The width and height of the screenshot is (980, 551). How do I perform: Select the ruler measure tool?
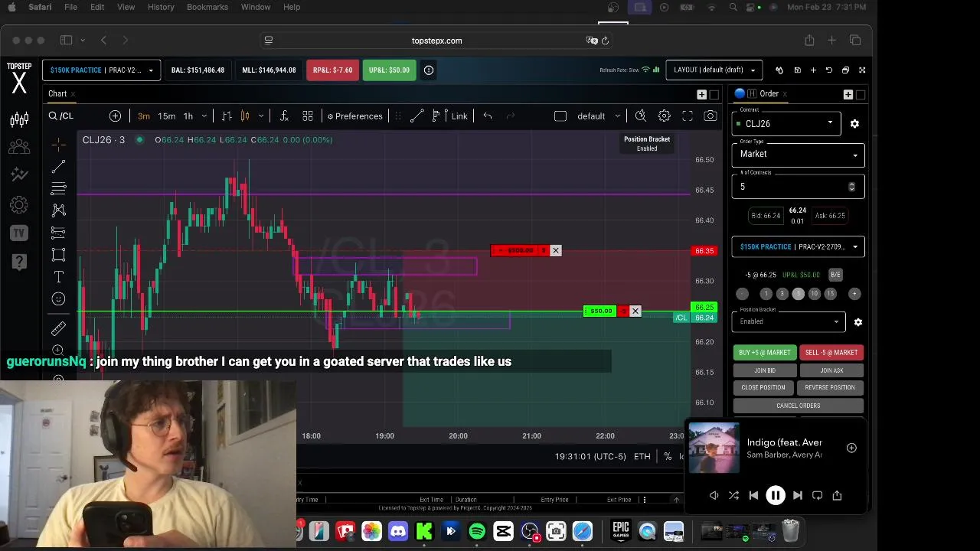pos(59,329)
